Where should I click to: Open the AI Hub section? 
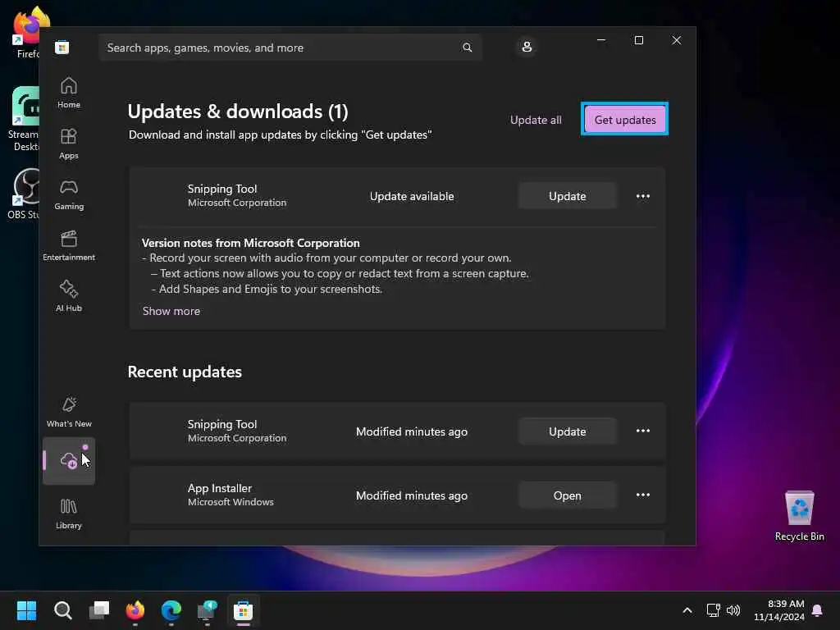point(69,296)
